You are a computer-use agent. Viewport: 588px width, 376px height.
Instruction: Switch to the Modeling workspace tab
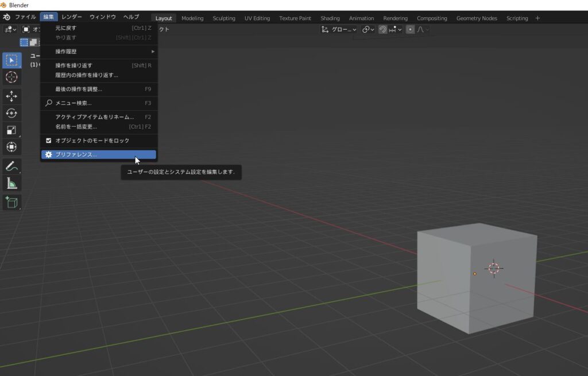coord(192,18)
